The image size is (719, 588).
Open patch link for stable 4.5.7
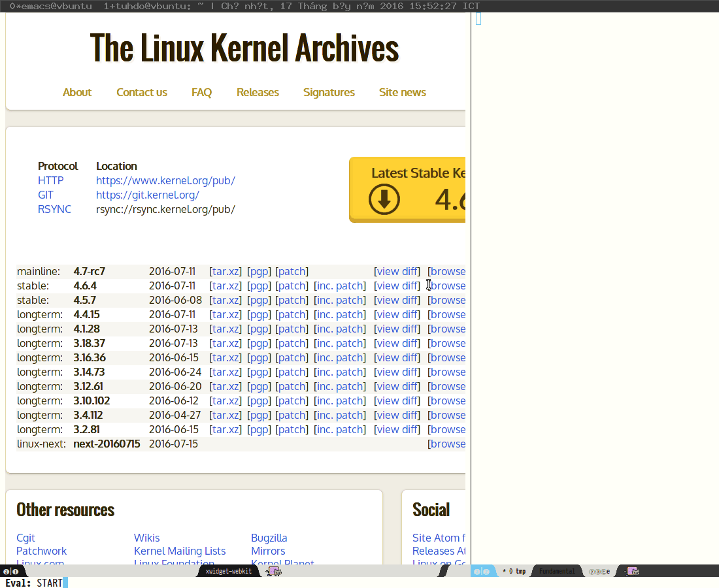point(292,300)
